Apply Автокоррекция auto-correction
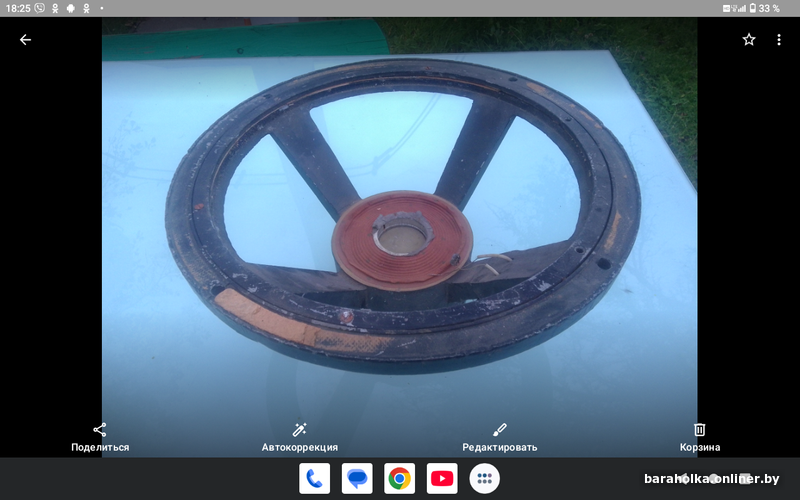 coord(299,438)
